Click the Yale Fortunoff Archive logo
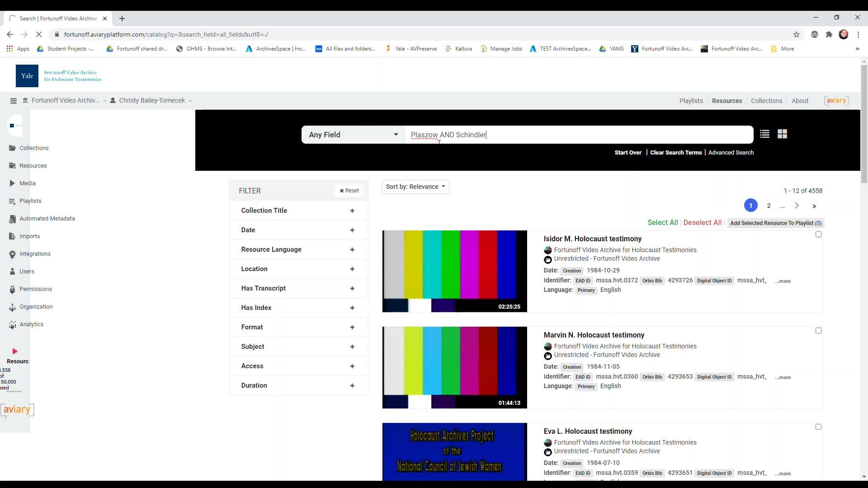 (x=59, y=76)
